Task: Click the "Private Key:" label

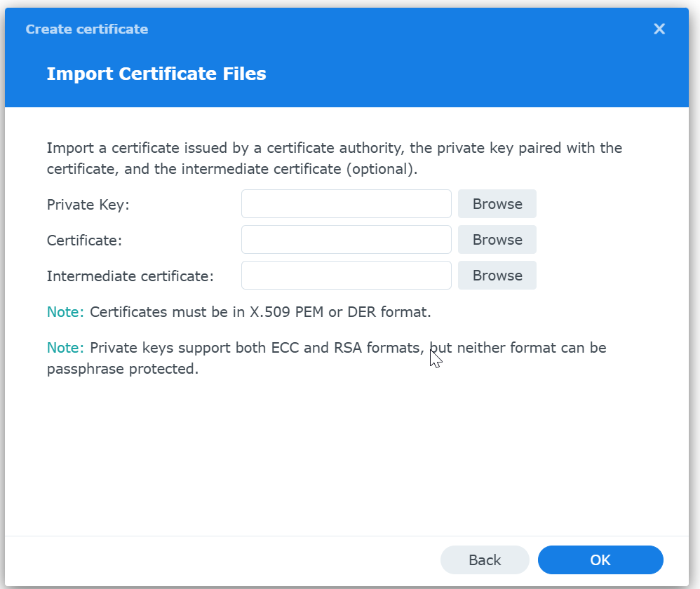Action: coord(88,205)
